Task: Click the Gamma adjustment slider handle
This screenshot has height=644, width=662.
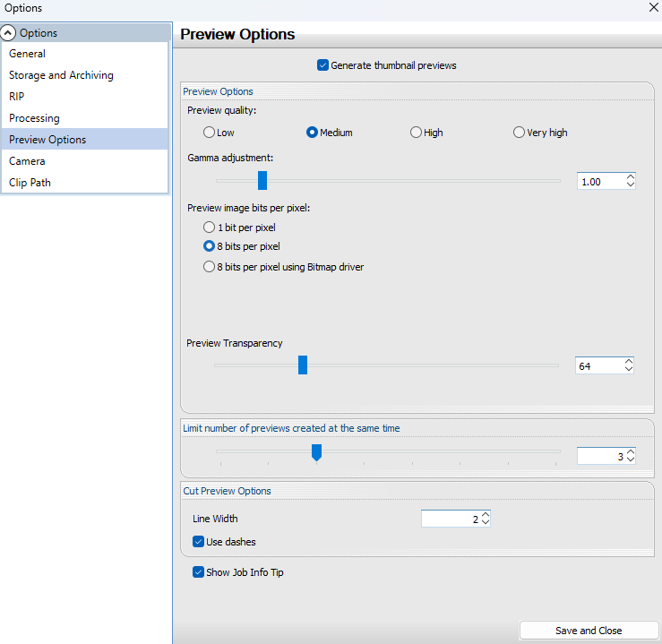Action: point(262,181)
